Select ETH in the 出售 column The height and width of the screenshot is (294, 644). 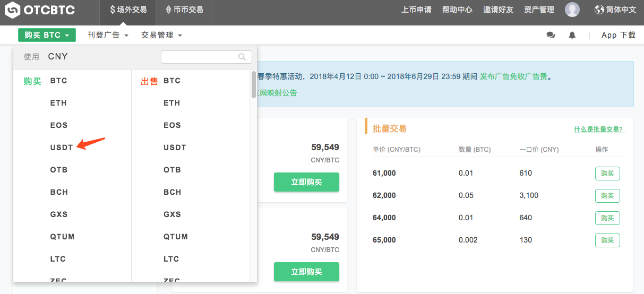(x=171, y=103)
